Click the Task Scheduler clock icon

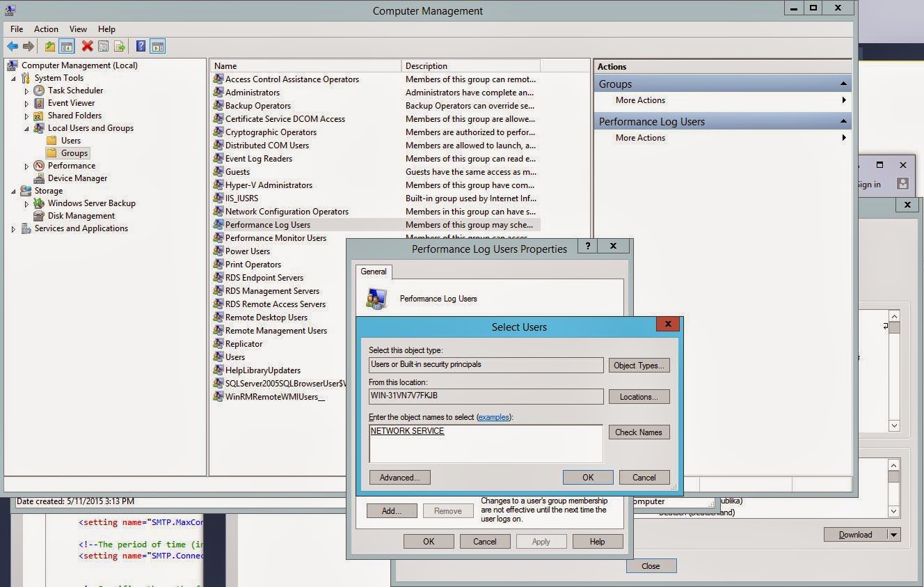pyautogui.click(x=40, y=91)
